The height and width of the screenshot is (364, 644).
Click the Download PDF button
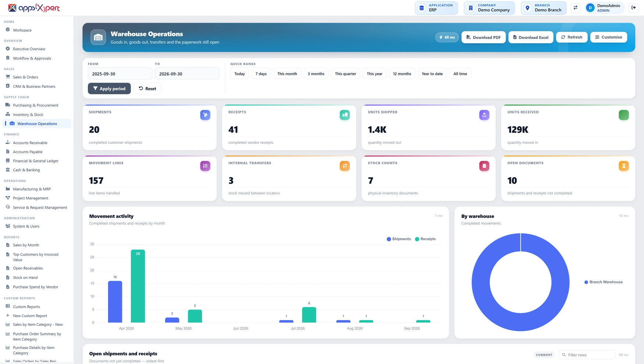(x=483, y=37)
